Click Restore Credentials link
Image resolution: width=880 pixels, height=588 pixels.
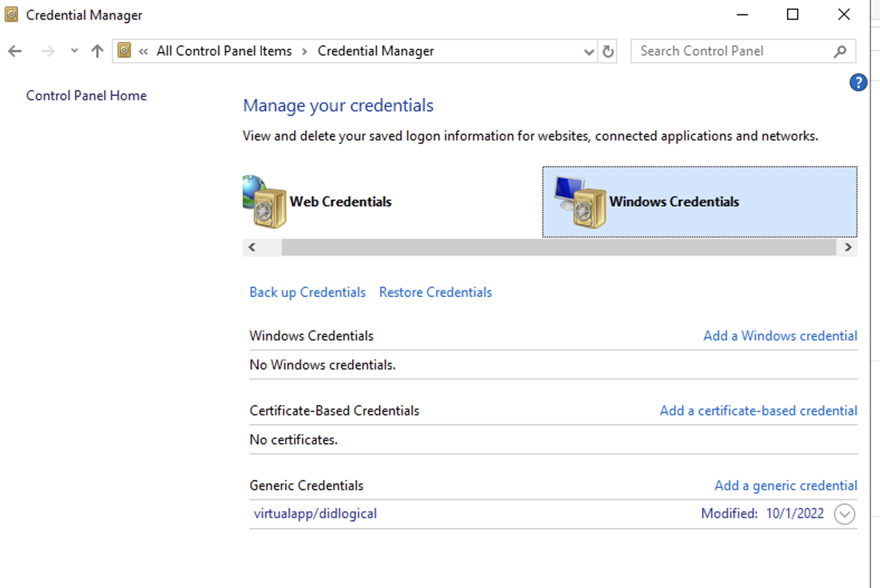[435, 292]
